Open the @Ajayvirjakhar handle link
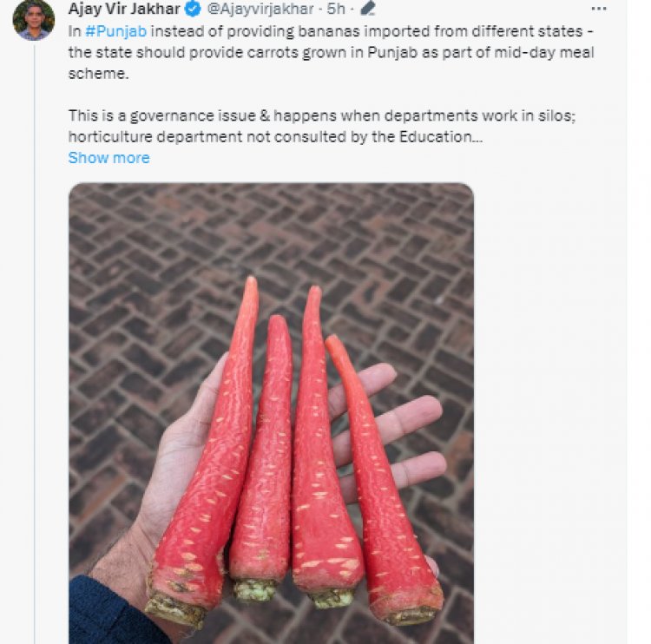 [x=260, y=9]
